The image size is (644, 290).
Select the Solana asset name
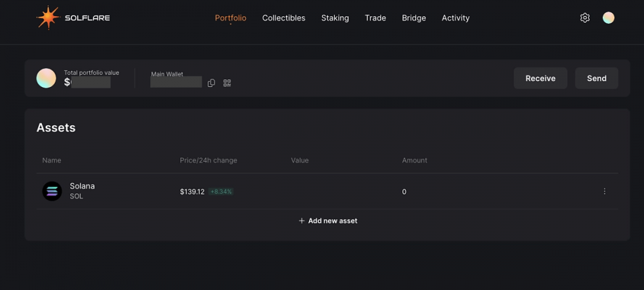pos(82,186)
